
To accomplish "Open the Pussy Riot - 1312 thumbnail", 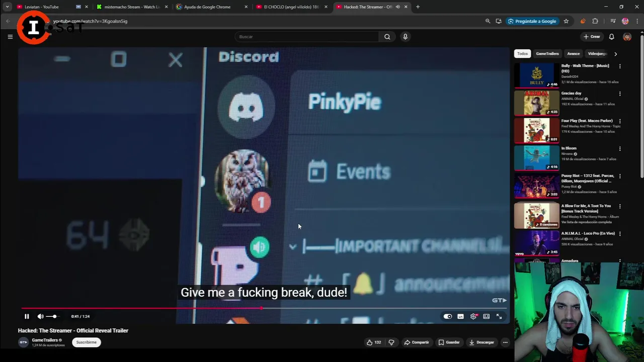I will [537, 185].
